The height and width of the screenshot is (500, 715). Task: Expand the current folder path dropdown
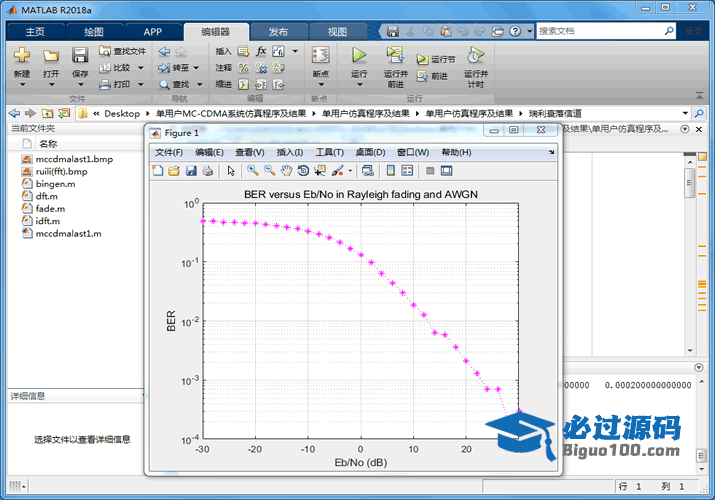point(685,113)
